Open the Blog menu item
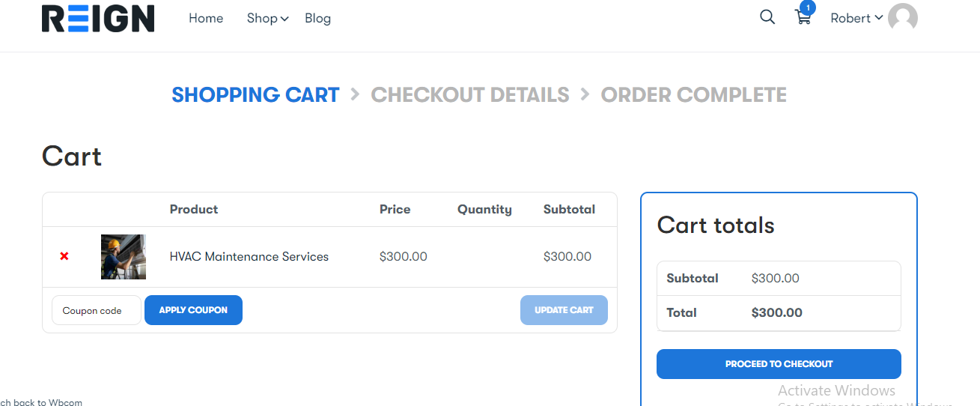980x406 pixels. [x=317, y=18]
